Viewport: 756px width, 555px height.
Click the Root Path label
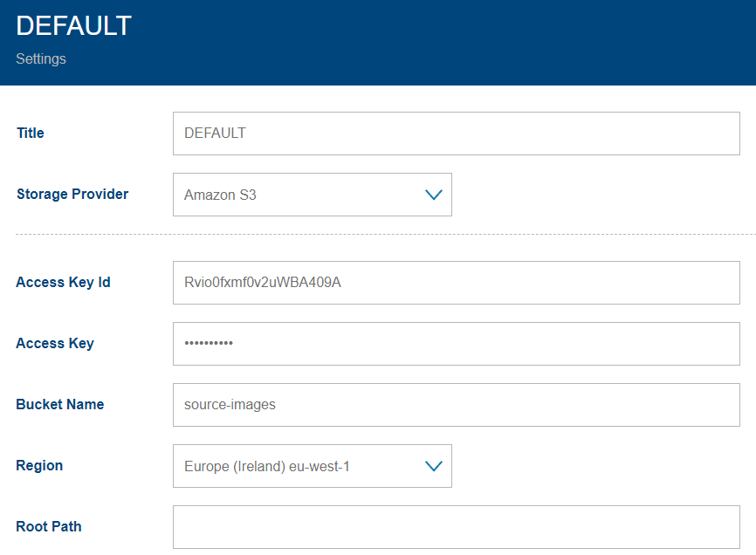pyautogui.click(x=48, y=526)
